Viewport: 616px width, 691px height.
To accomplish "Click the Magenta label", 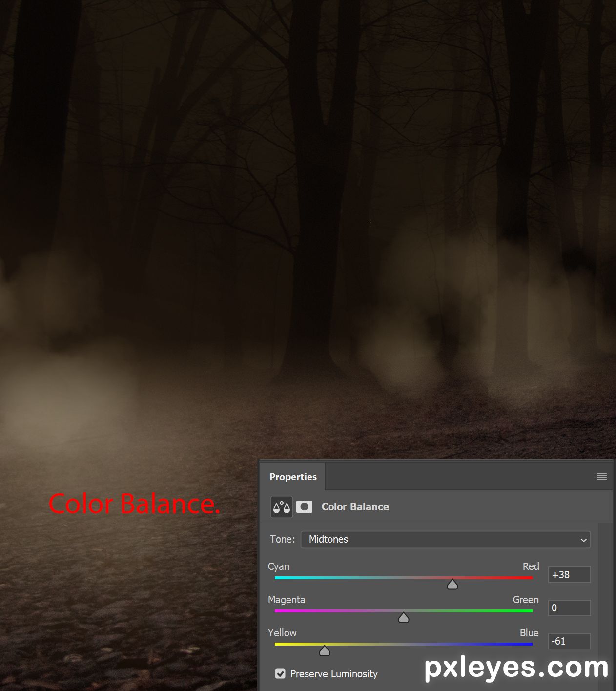I will [287, 600].
